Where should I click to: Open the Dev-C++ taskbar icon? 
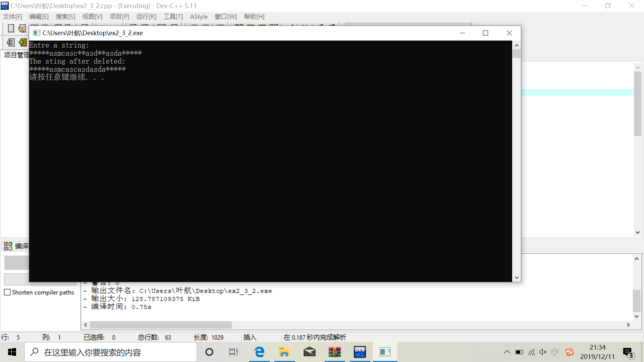pyautogui.click(x=360, y=352)
